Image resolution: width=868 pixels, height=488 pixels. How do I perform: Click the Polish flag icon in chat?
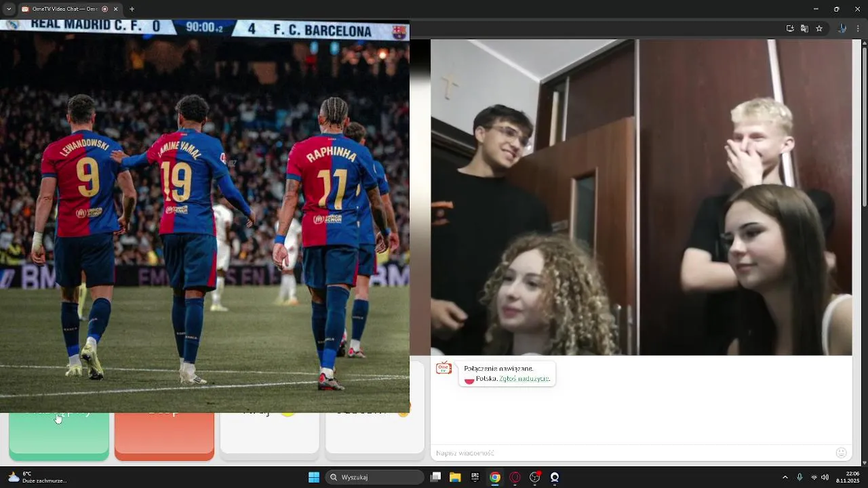(x=469, y=379)
